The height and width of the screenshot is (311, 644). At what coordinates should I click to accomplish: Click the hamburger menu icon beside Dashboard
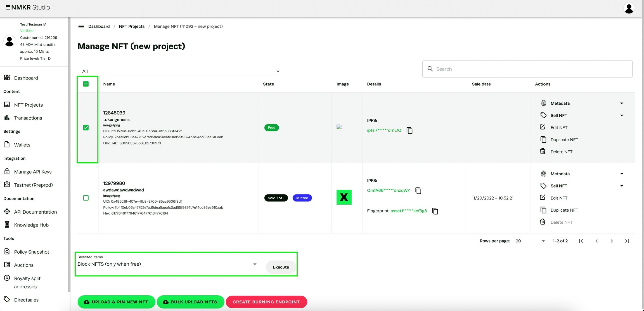[81, 26]
